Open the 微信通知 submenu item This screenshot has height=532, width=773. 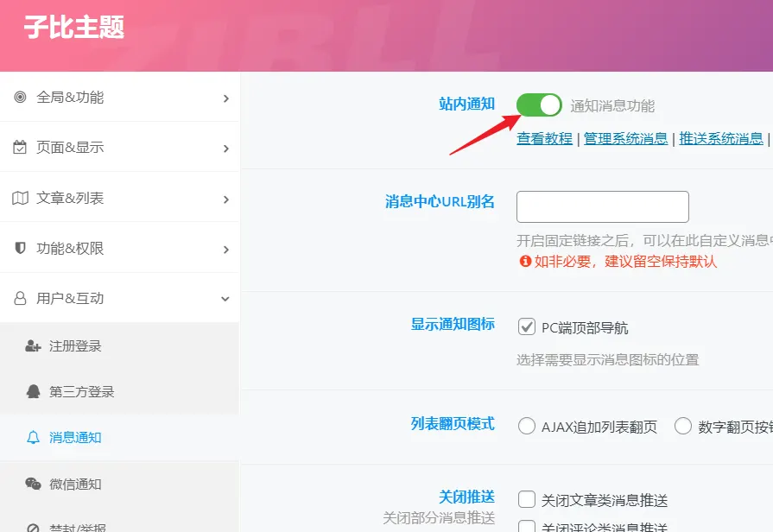(x=120, y=484)
